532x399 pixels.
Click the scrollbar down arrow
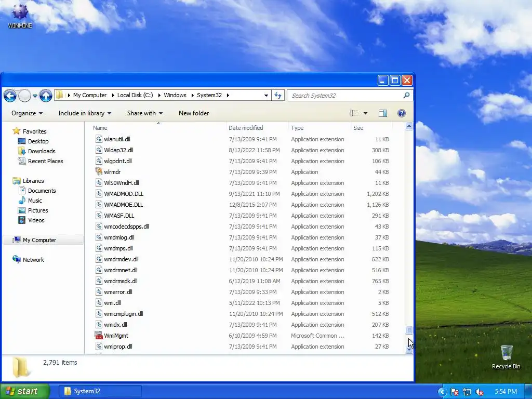coord(409,350)
